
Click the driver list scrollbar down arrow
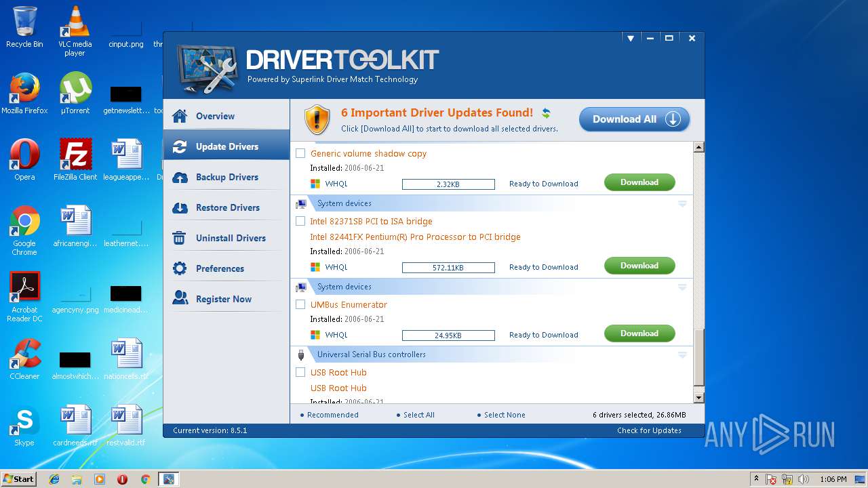tap(699, 398)
